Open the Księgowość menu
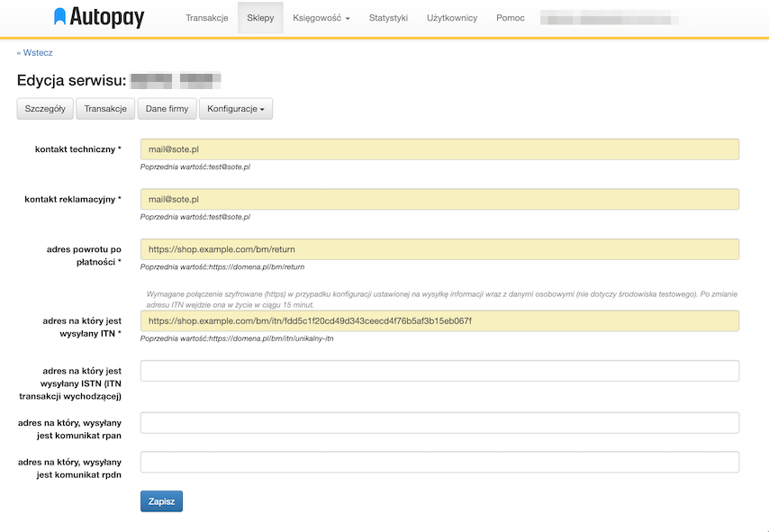Viewport: 769px width, 532px height. coord(317,17)
